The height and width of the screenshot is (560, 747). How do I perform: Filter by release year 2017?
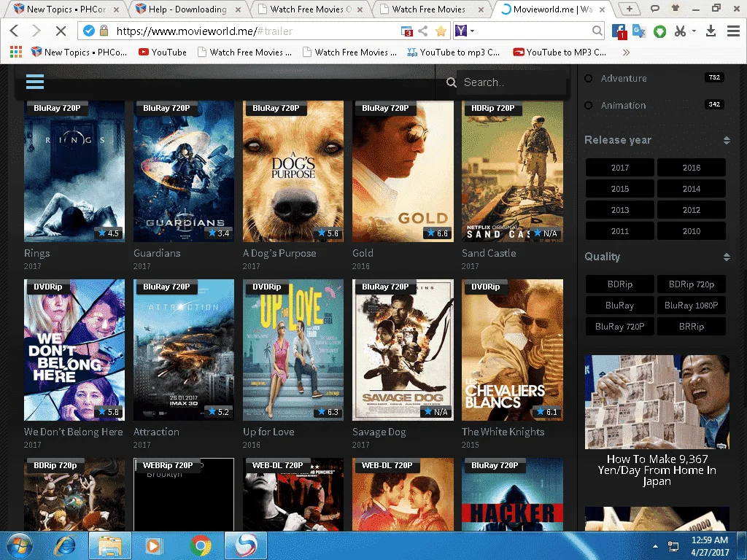coord(620,168)
